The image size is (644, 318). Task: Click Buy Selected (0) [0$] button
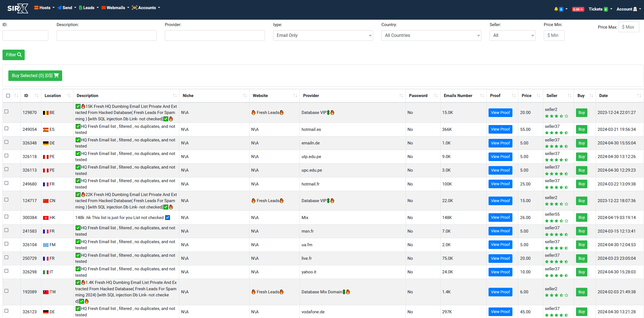[35, 75]
